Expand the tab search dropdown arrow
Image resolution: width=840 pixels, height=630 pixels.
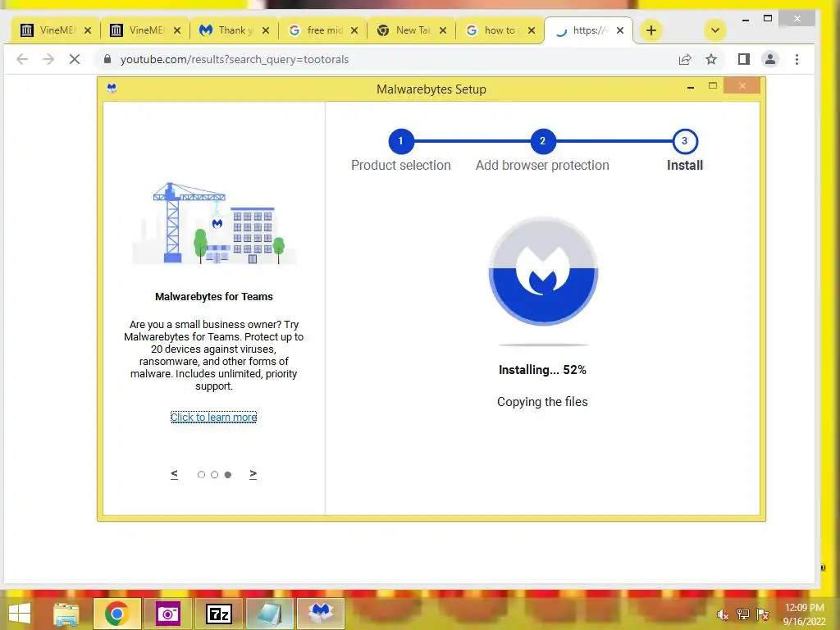click(x=715, y=30)
